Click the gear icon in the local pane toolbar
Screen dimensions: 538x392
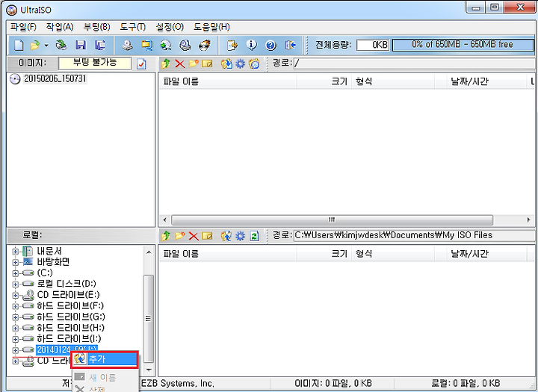240,236
